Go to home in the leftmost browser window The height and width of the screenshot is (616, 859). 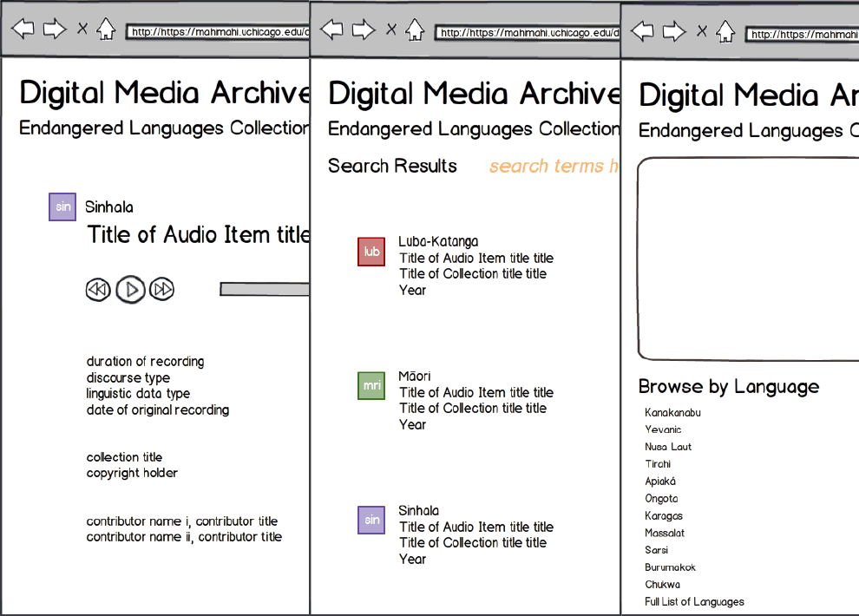106,29
